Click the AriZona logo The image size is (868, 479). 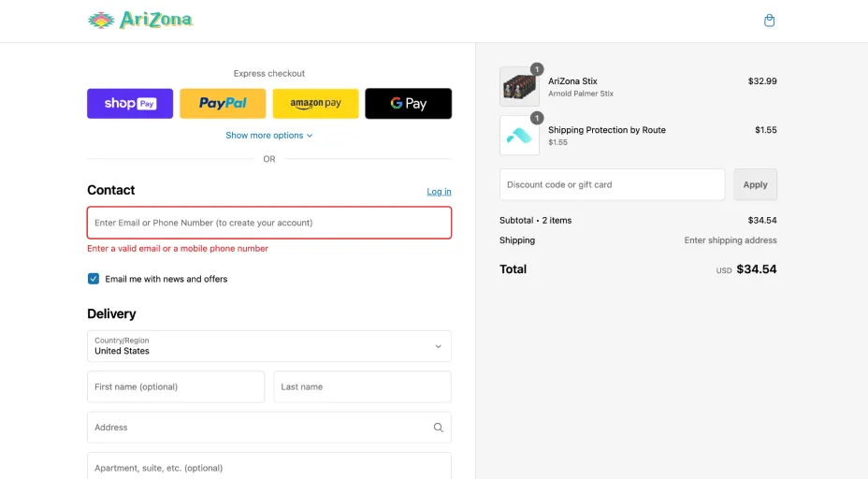(140, 20)
